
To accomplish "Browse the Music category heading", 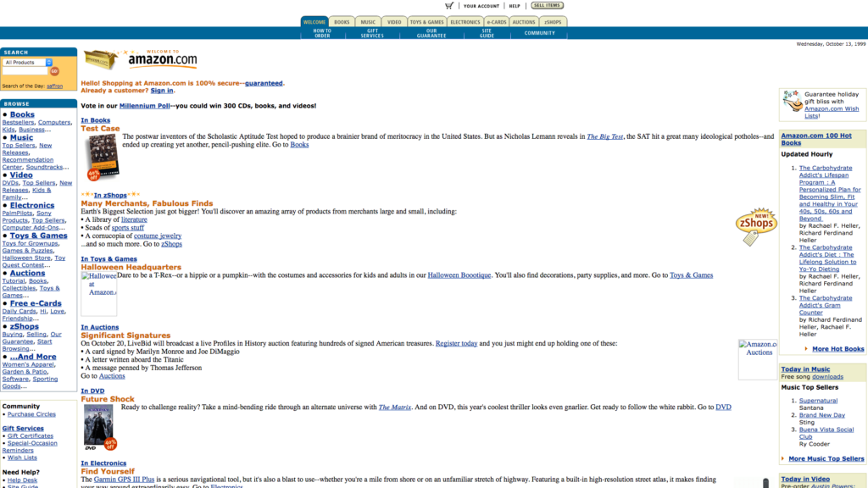I will click(x=21, y=138).
